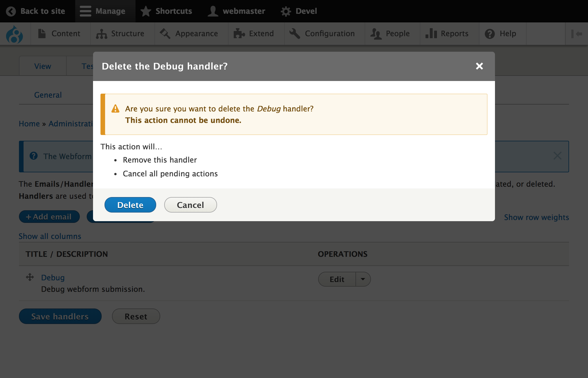The image size is (588, 378).
Task: Click the Devel gear icon
Action: [286, 11]
